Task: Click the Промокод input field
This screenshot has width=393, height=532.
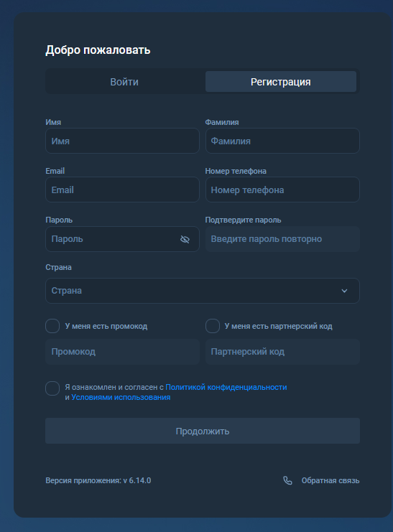Action: [x=122, y=352]
